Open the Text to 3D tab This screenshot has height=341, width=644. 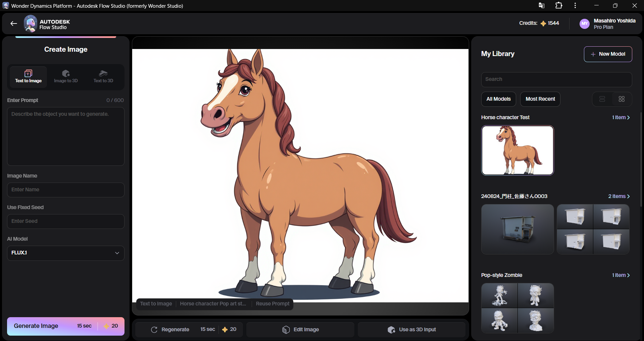pyautogui.click(x=103, y=77)
